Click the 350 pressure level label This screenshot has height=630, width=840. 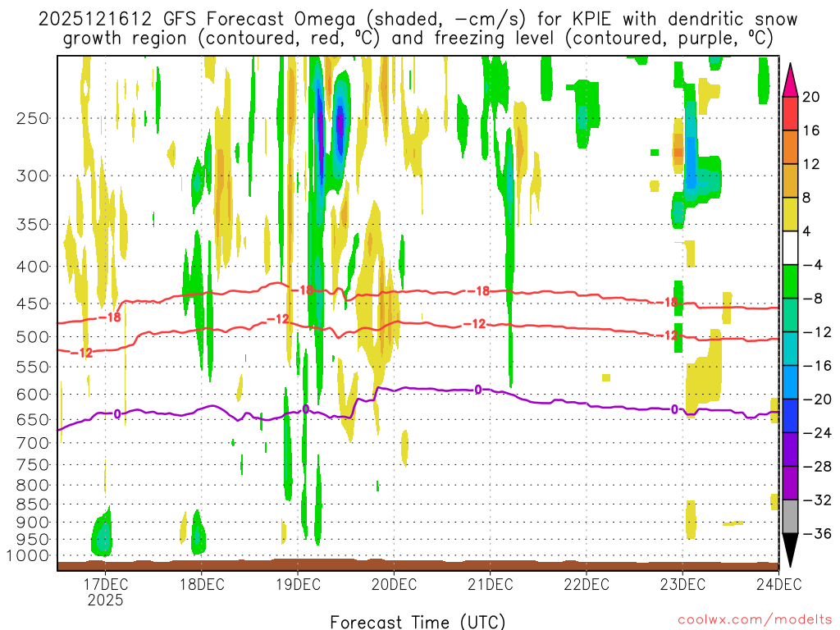[33, 225]
